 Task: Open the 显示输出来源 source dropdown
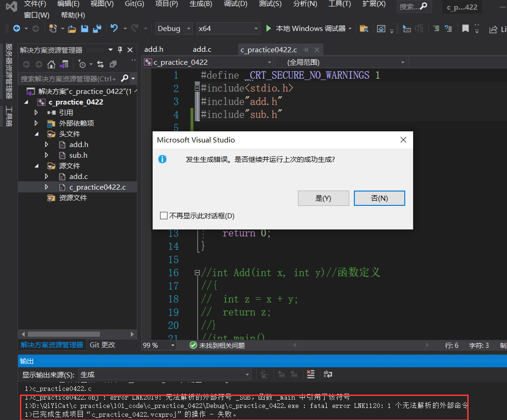point(165,375)
